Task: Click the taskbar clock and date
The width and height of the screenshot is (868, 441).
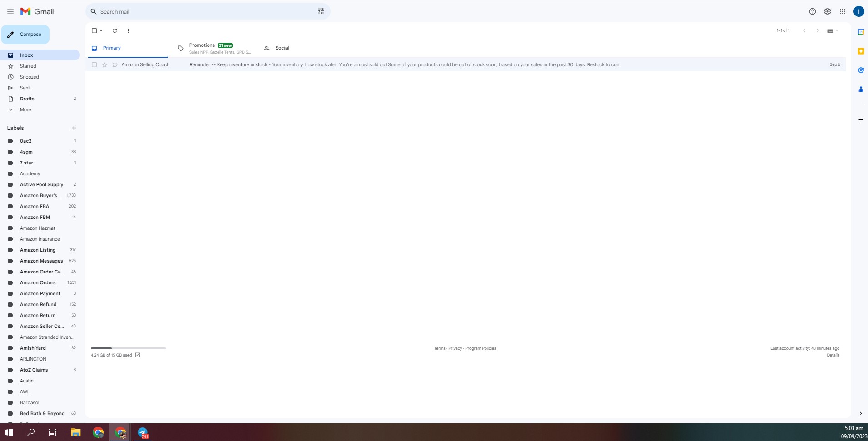Action: pos(853,432)
